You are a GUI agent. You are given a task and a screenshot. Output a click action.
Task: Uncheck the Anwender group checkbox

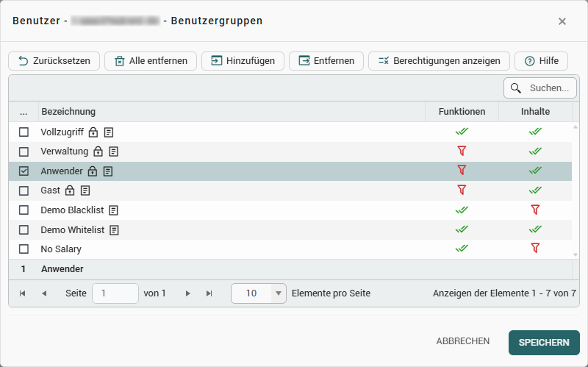(24, 171)
